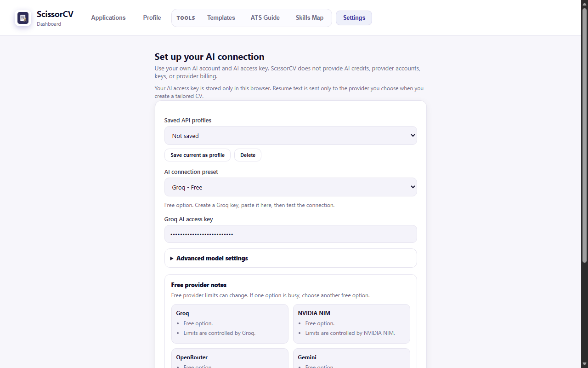Click the scrollbar up arrow
The height and width of the screenshot is (368, 588).
click(584, 4)
